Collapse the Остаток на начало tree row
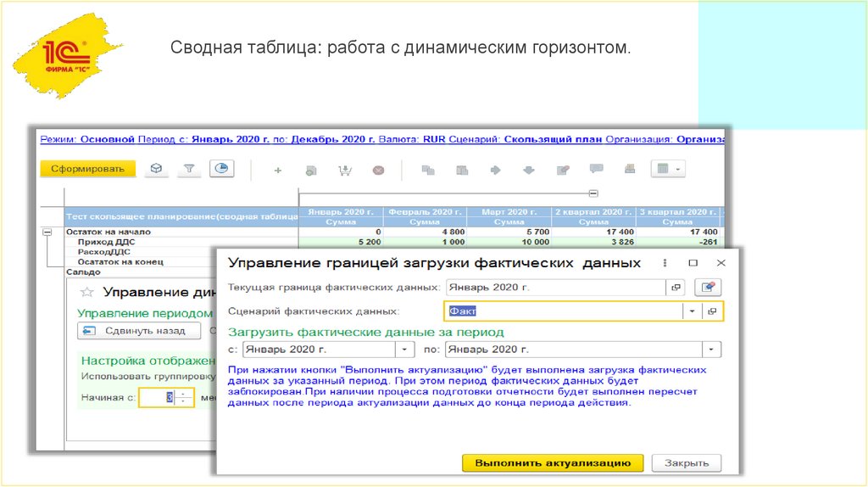This screenshot has width=868, height=487. point(47,232)
